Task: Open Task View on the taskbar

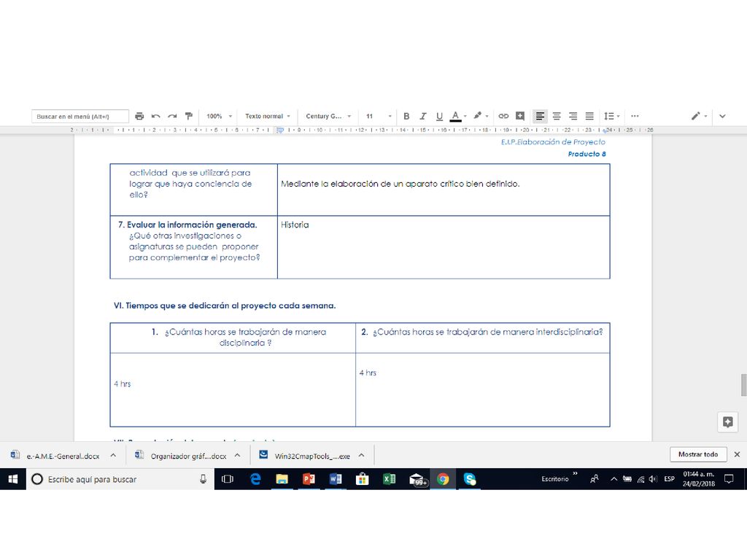Action: tap(228, 479)
